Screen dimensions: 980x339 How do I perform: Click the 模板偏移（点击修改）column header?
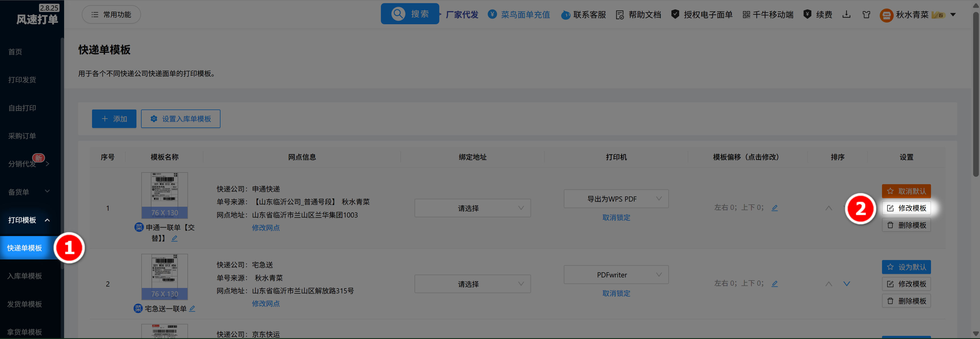pyautogui.click(x=747, y=157)
